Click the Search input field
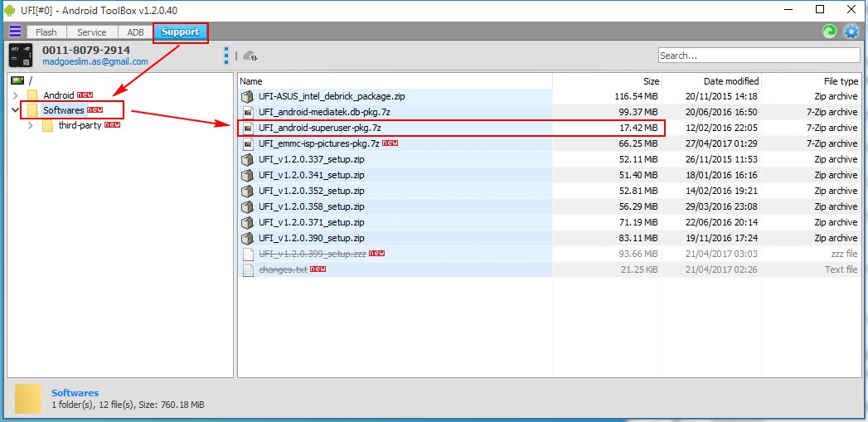This screenshot has width=868, height=422. 759,56
